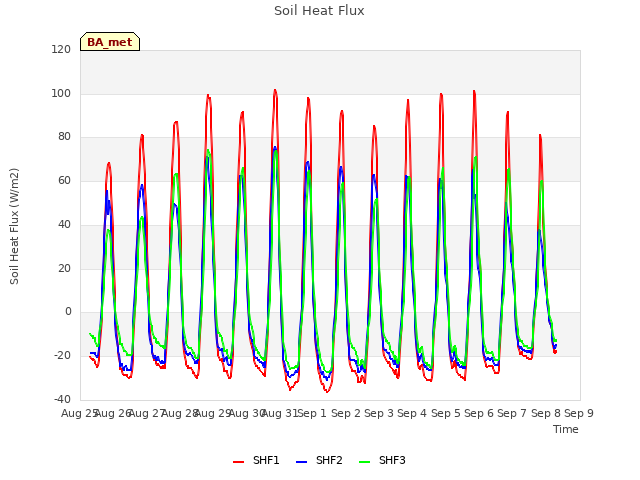Select the chart title Soil Heat Flux
Screen dimensions: 640x480
pos(319,11)
